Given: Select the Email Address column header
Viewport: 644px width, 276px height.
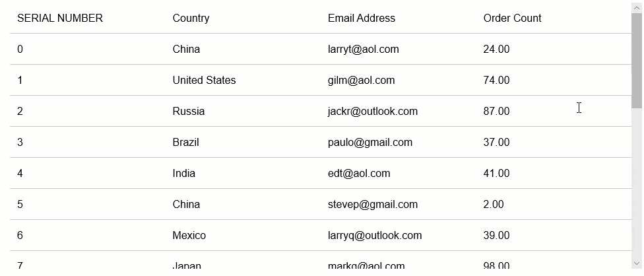Looking at the screenshot, I should point(362,18).
